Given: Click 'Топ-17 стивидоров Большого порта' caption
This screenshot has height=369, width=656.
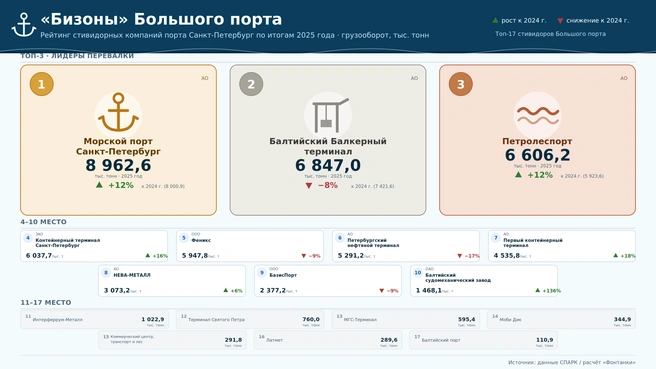Looking at the screenshot, I should (x=551, y=33).
